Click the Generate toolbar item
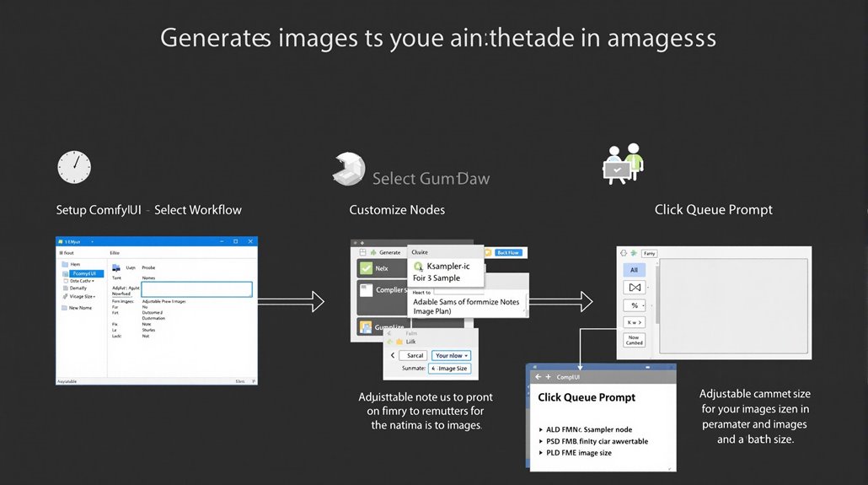The height and width of the screenshot is (485, 868). [x=389, y=252]
